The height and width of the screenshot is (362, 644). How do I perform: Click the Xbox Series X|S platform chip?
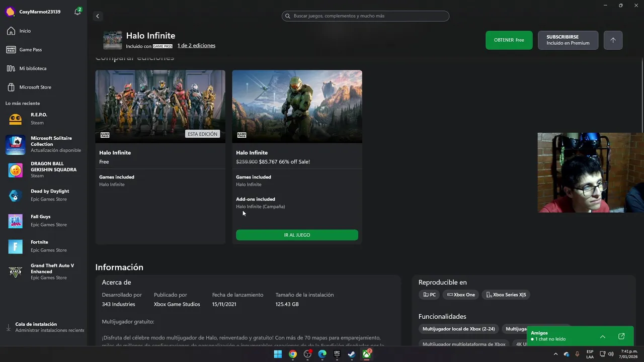pyautogui.click(x=506, y=295)
